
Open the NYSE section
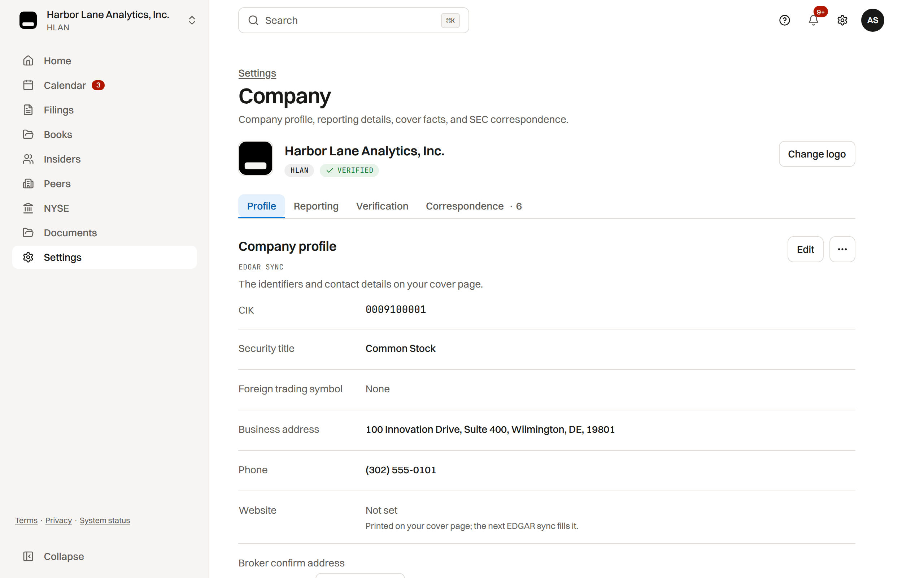click(x=104, y=208)
